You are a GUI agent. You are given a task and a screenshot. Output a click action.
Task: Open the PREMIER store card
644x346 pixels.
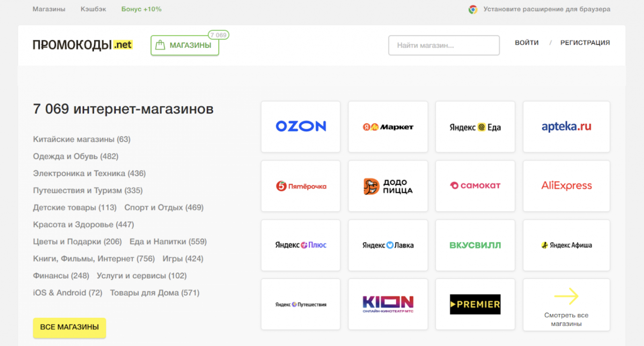(475, 304)
